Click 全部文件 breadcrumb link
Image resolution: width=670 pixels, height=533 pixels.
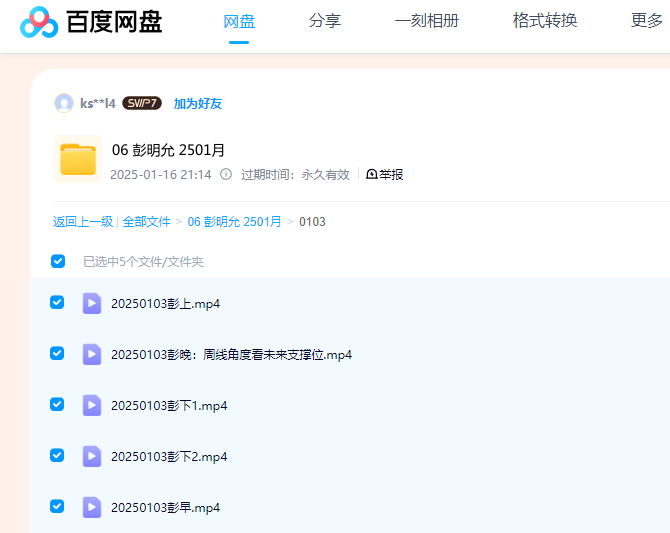[x=146, y=222]
